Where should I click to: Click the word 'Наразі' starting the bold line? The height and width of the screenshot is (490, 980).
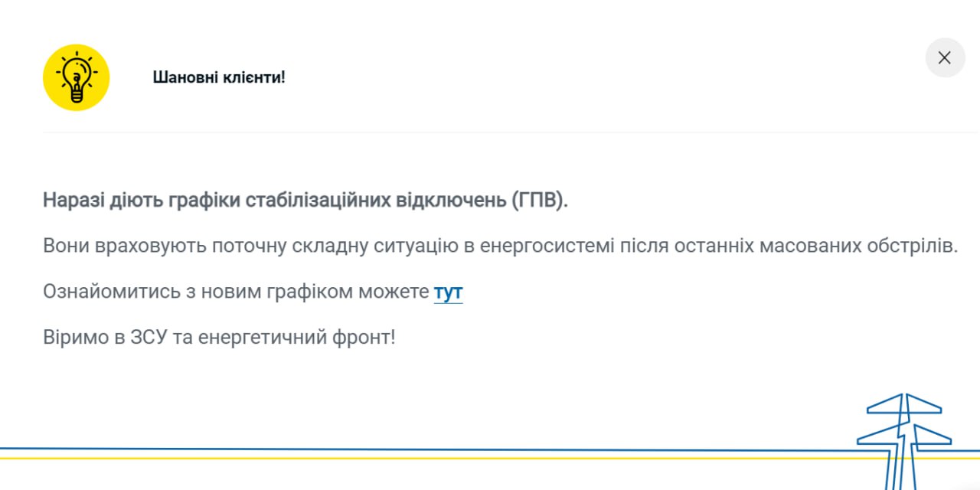[73, 201]
